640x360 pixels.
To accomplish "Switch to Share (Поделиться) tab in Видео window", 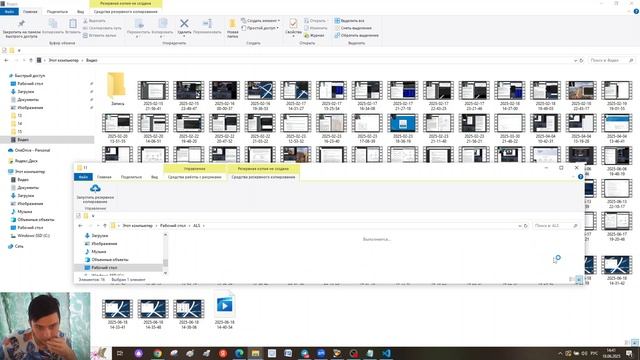I will 57,11.
